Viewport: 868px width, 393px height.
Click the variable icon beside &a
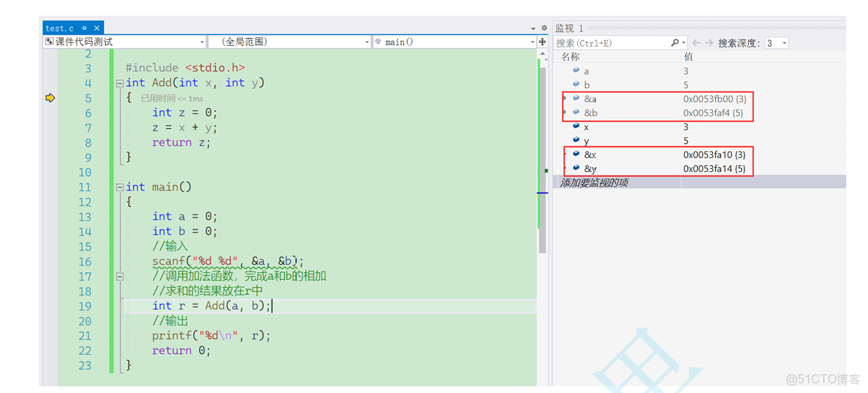pyautogui.click(x=576, y=98)
